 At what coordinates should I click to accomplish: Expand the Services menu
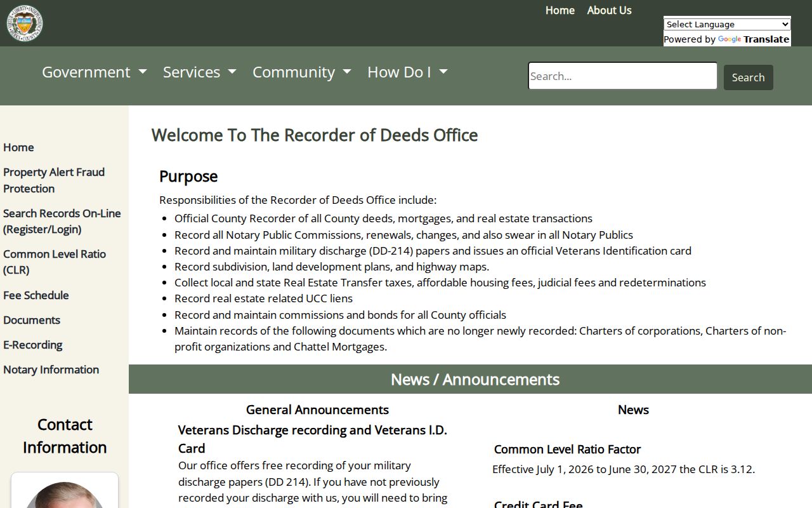pos(200,72)
